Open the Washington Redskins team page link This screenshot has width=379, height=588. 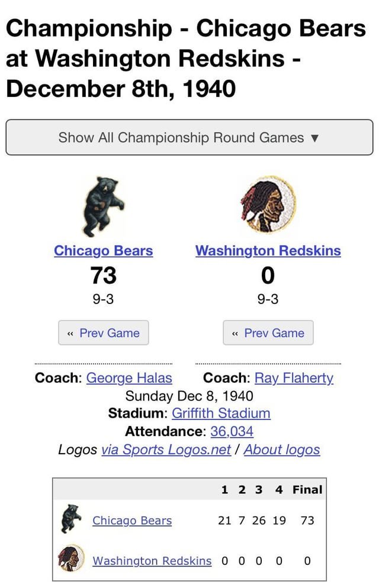pyautogui.click(x=267, y=251)
